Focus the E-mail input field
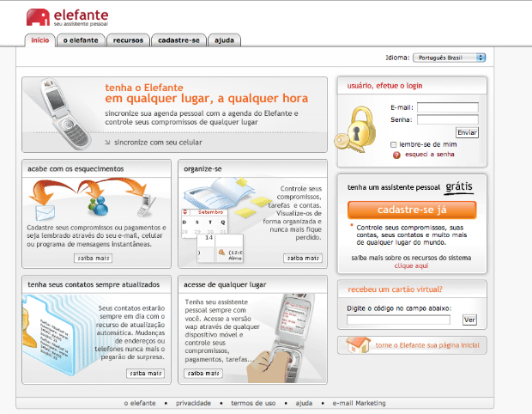 [448, 107]
